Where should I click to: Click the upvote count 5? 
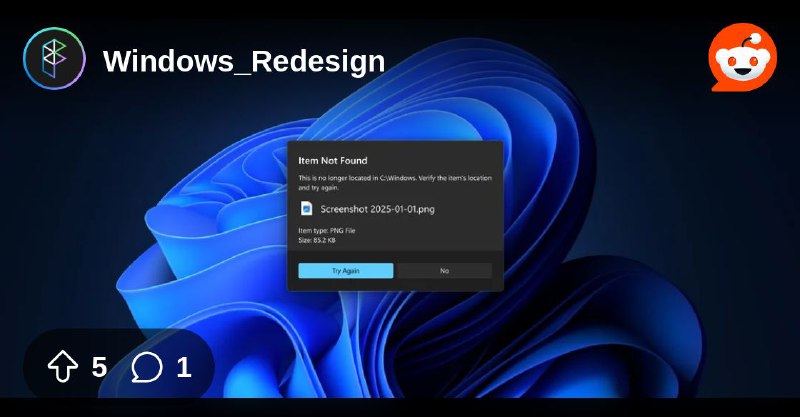coord(99,367)
